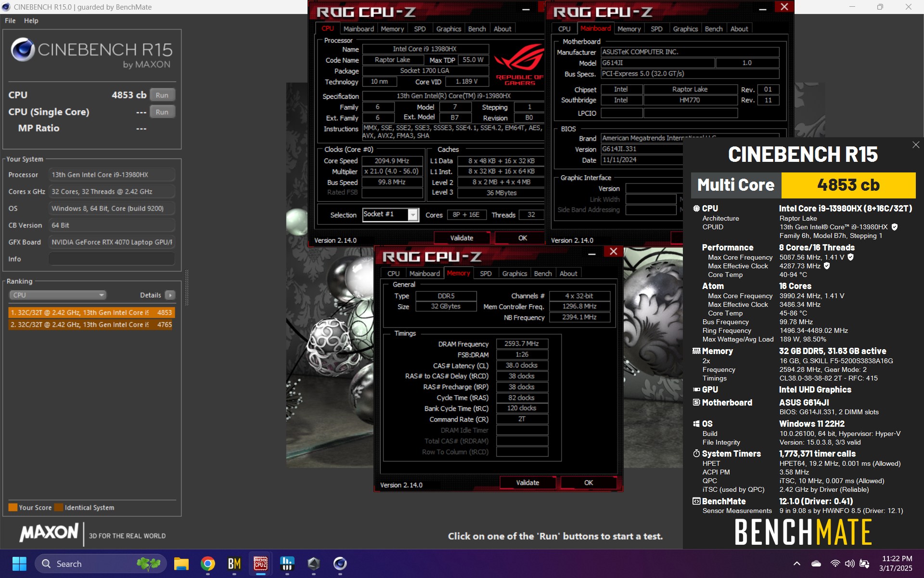Show hidden system tray icons

click(797, 564)
